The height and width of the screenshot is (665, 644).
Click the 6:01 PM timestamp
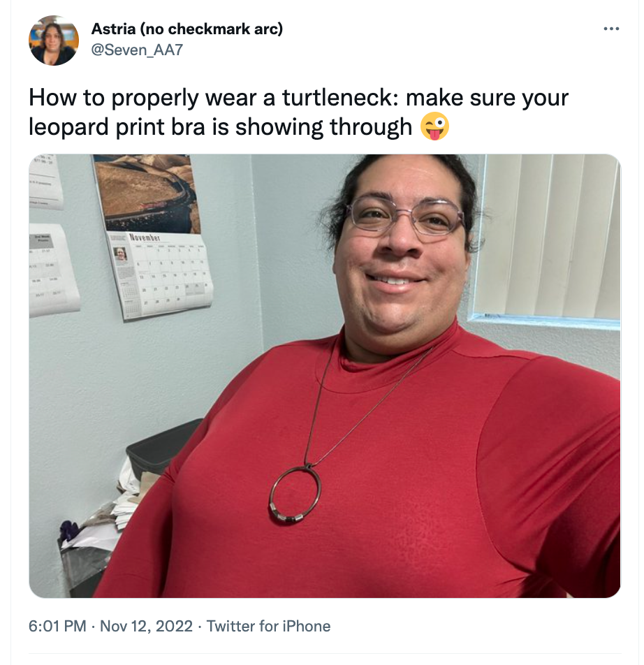(x=57, y=626)
